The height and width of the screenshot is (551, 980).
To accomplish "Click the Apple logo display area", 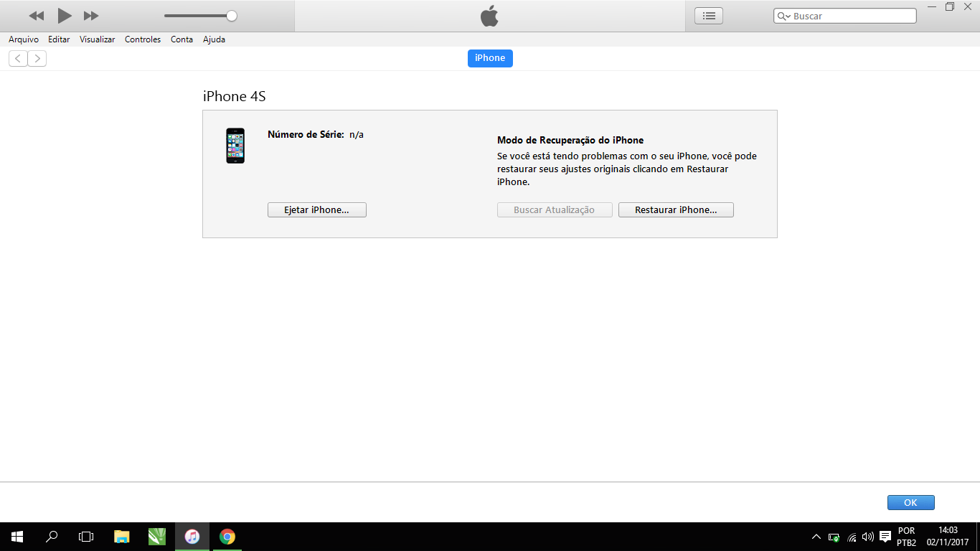I will pos(489,16).
